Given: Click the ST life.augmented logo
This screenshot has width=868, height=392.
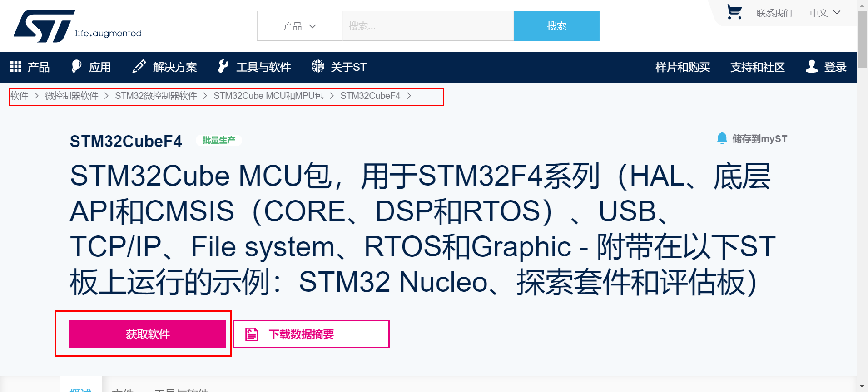Looking at the screenshot, I should [x=78, y=26].
